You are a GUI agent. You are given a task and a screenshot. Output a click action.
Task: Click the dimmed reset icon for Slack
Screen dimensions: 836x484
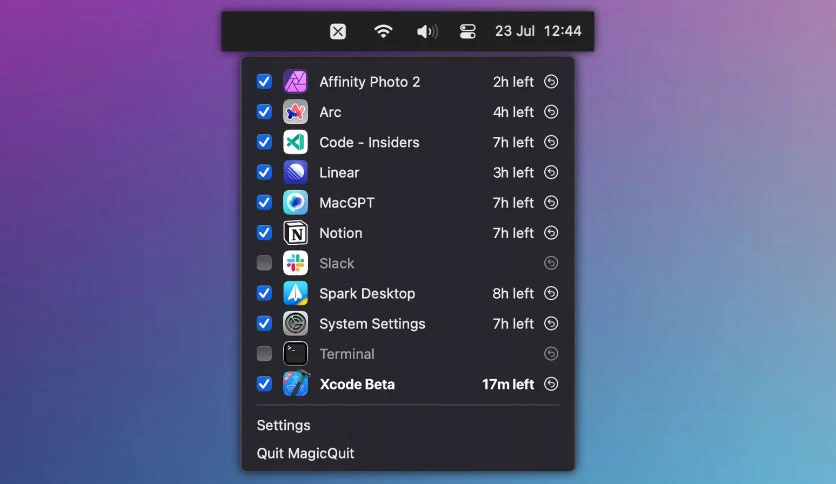[x=551, y=263]
